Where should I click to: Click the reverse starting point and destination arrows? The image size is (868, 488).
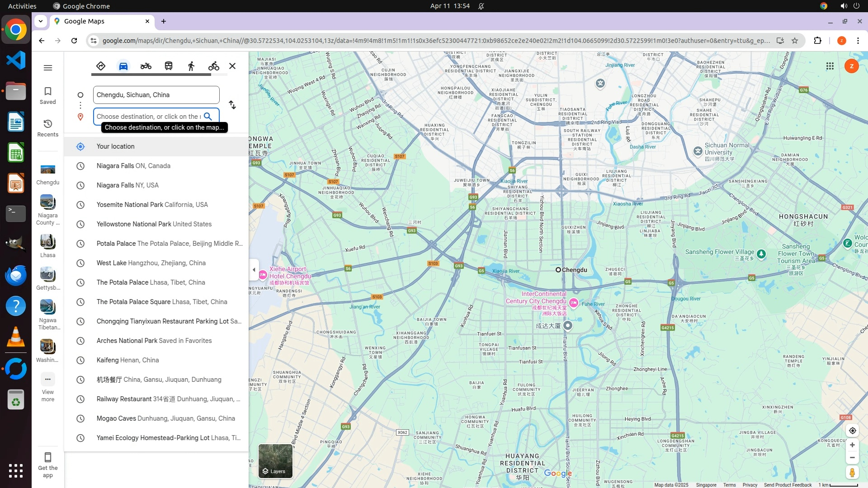coord(232,105)
